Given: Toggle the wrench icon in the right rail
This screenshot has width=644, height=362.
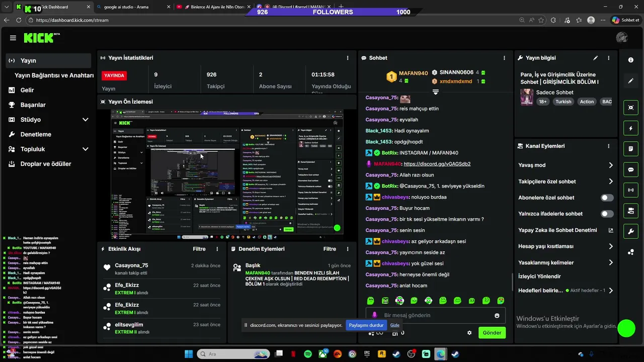Looking at the screenshot, I should coord(631,231).
